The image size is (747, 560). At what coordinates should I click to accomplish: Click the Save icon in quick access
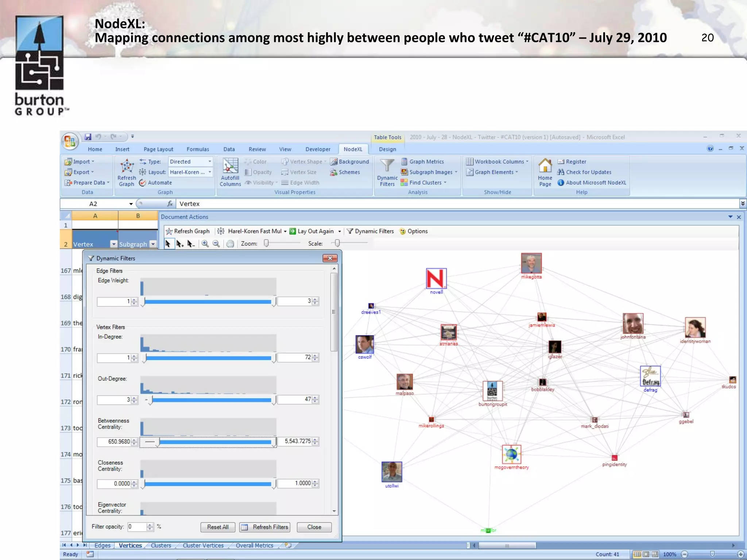pos(88,137)
